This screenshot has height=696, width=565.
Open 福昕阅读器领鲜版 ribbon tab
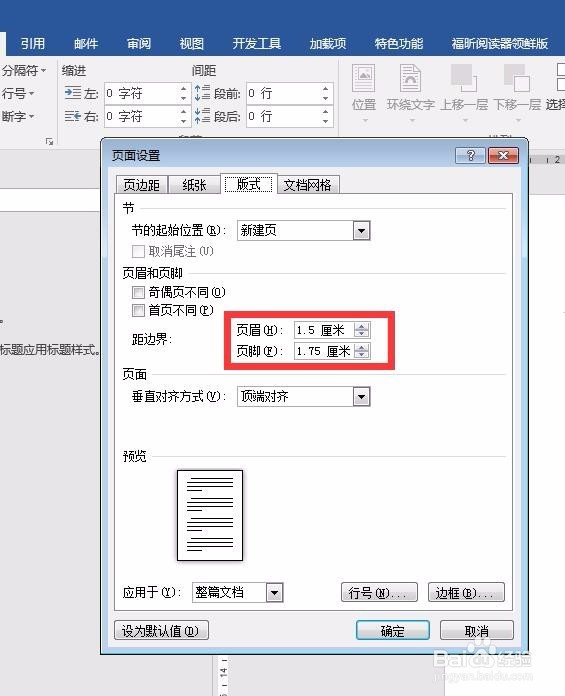click(x=499, y=43)
